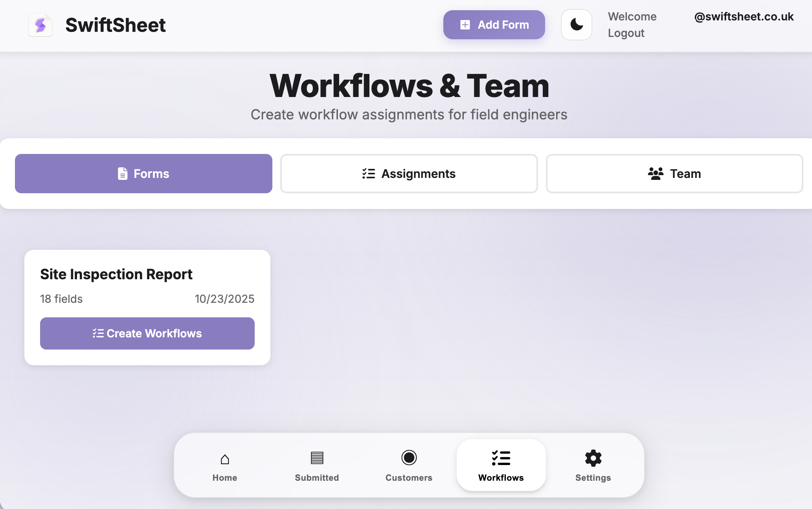This screenshot has width=812, height=509.
Task: Switch to the Team tab
Action: tap(674, 173)
